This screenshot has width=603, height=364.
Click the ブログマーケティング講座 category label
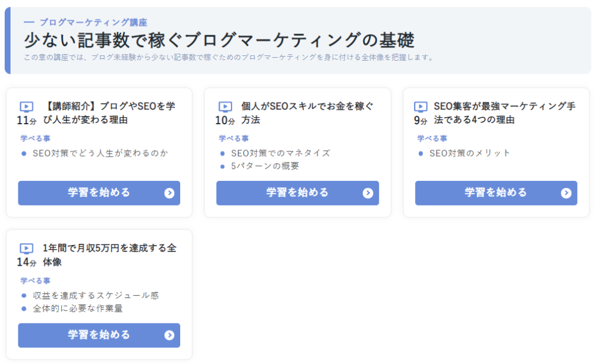click(x=93, y=22)
